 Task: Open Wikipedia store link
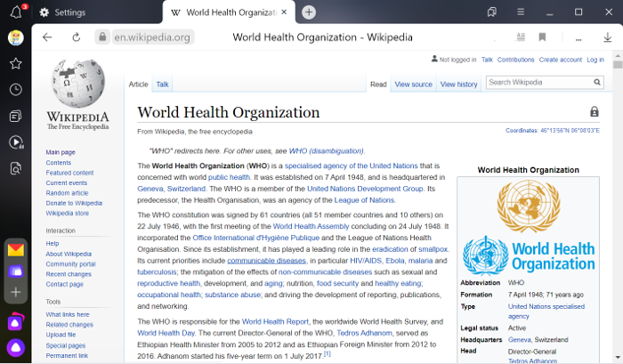[x=67, y=214]
